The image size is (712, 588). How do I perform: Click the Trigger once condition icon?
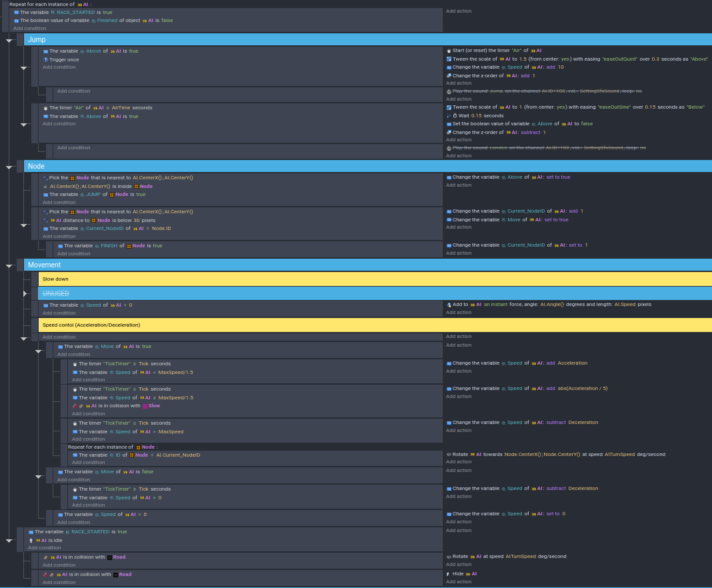(x=45, y=59)
